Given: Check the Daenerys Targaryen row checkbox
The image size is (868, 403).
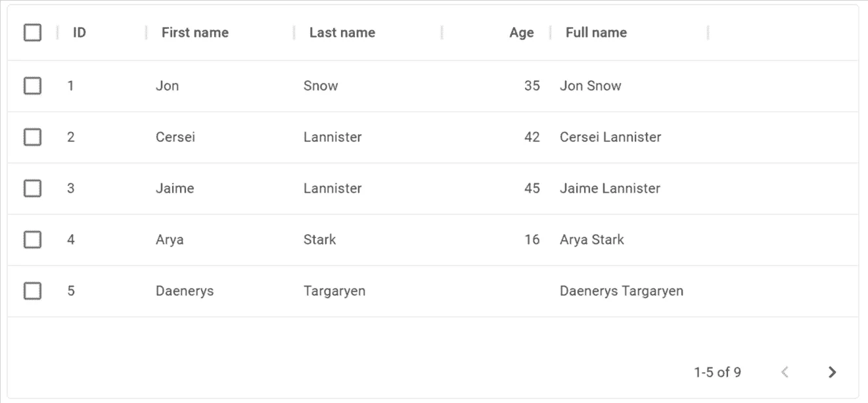Looking at the screenshot, I should 32,291.
